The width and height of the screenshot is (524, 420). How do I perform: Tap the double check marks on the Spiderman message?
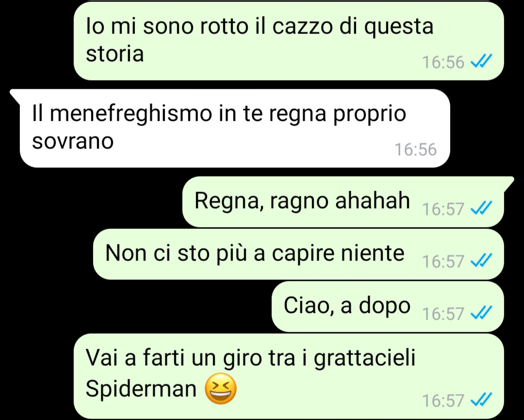tap(481, 399)
